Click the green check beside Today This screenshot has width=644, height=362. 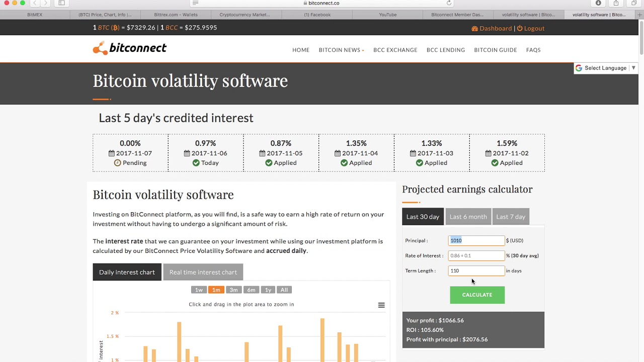(196, 163)
